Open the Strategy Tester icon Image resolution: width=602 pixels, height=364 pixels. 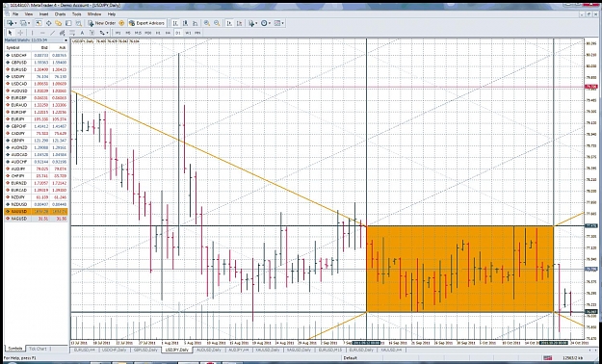(78, 23)
